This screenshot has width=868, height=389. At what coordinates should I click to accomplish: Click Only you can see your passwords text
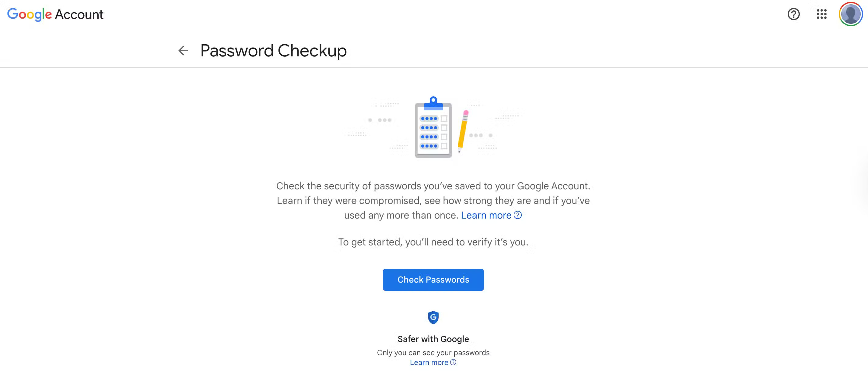[433, 352]
